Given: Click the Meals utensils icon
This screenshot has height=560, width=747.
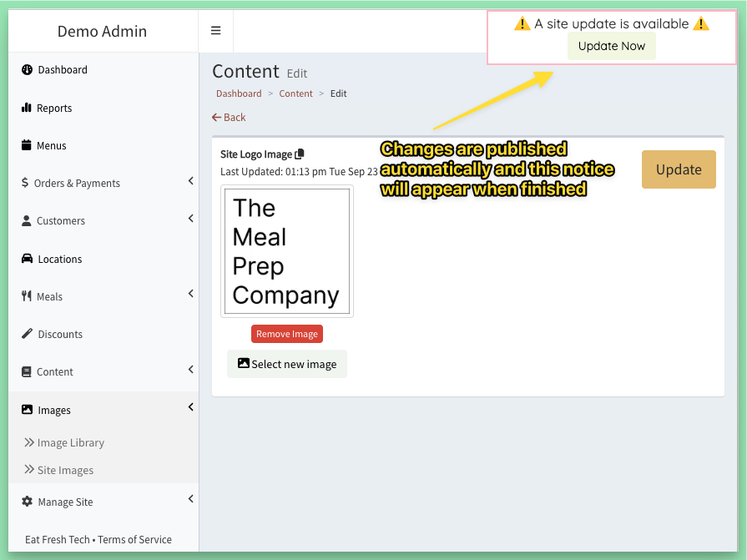Looking at the screenshot, I should (x=26, y=296).
